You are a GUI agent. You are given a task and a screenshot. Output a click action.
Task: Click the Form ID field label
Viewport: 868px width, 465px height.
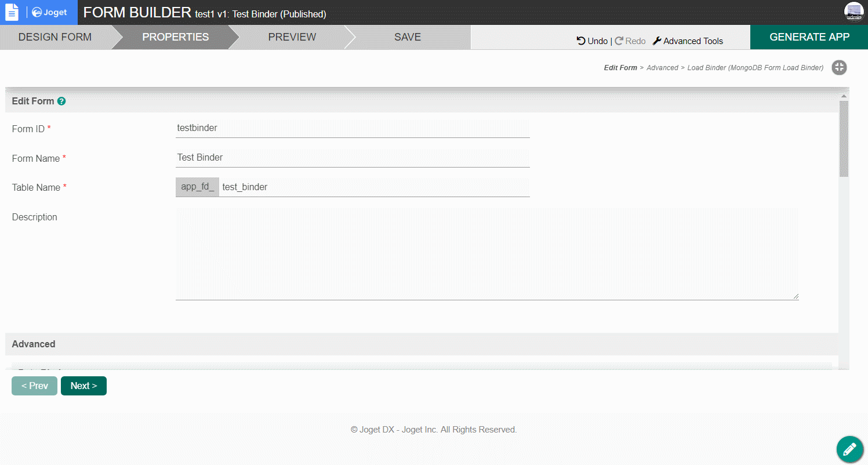click(28, 129)
